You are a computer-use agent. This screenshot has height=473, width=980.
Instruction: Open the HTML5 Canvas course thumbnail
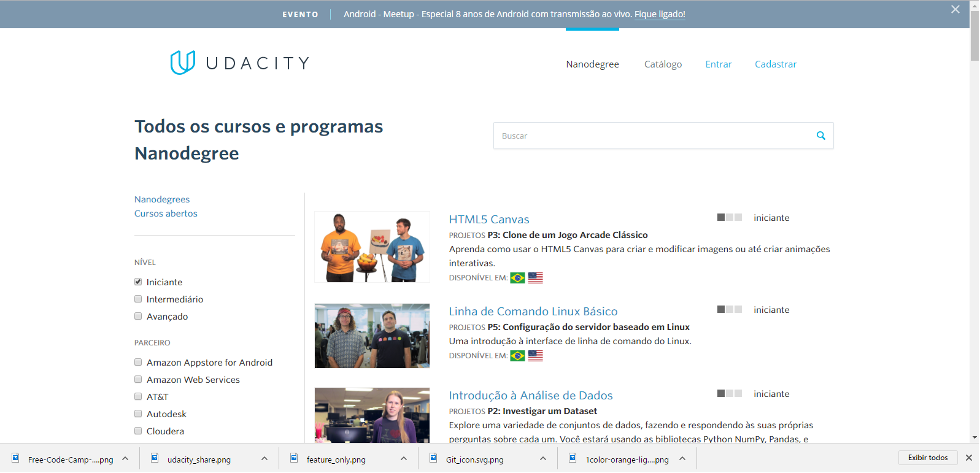point(372,247)
